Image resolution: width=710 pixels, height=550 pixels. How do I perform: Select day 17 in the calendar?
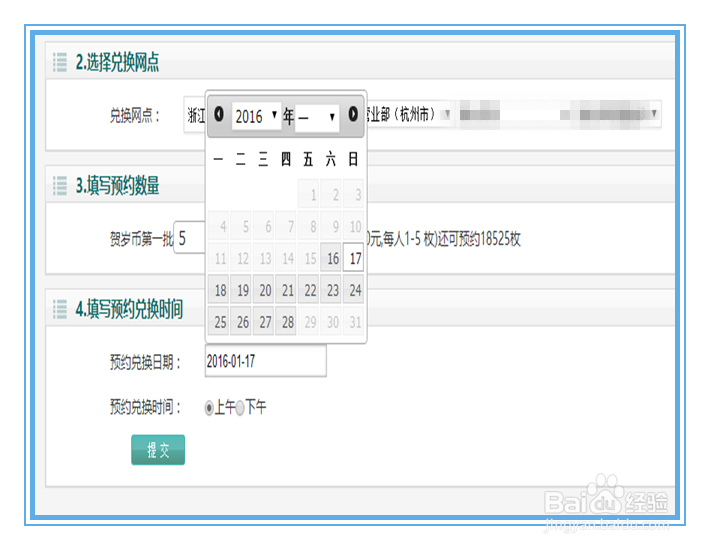[x=355, y=258]
